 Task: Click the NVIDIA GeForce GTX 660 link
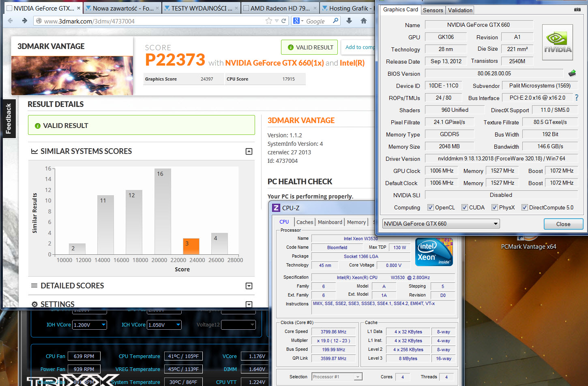[x=275, y=63]
